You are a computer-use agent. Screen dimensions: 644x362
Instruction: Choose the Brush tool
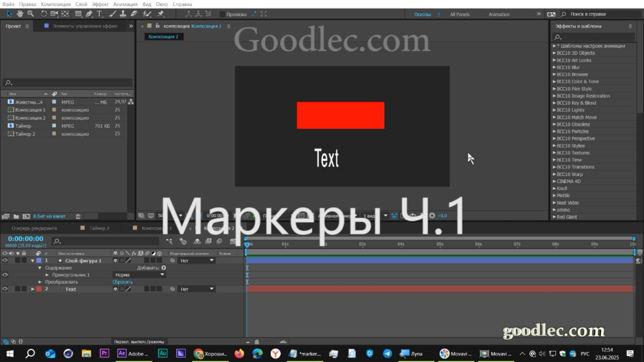pyautogui.click(x=111, y=13)
